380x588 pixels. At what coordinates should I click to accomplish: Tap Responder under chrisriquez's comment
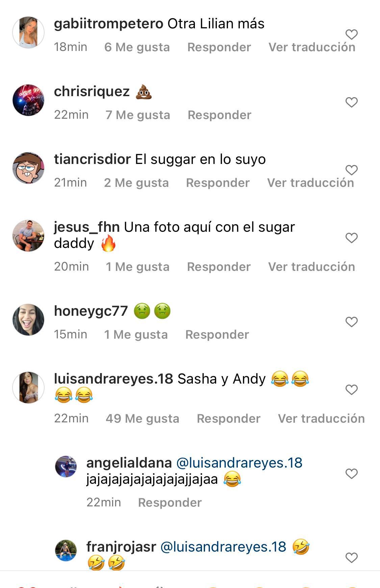click(220, 115)
